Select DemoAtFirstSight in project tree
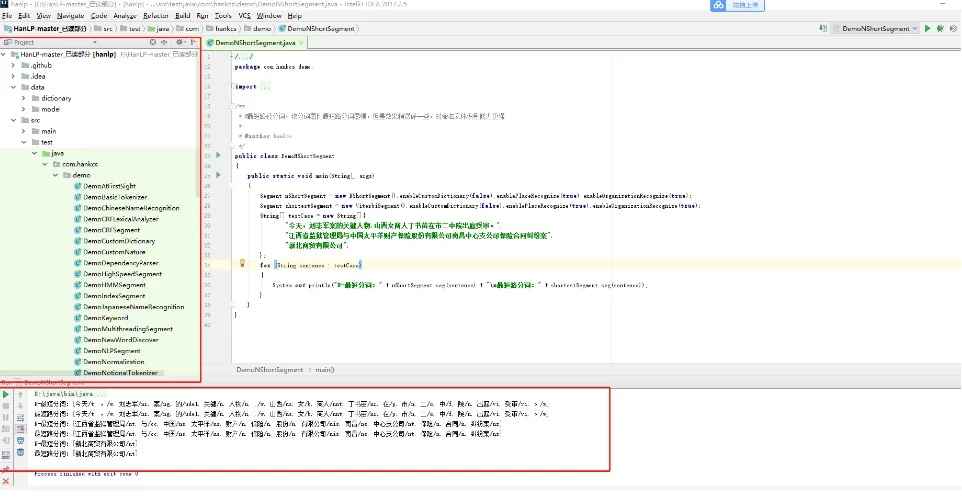 (x=109, y=186)
